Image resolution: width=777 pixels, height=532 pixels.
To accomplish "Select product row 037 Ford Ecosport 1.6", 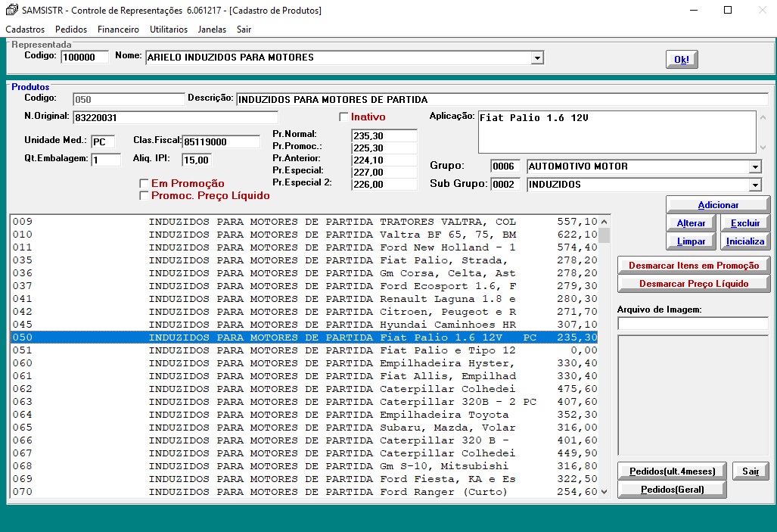I will [x=304, y=286].
